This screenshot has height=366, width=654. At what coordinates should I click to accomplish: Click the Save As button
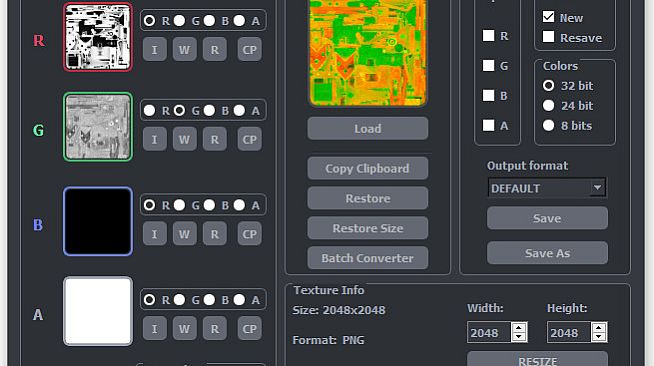547,253
